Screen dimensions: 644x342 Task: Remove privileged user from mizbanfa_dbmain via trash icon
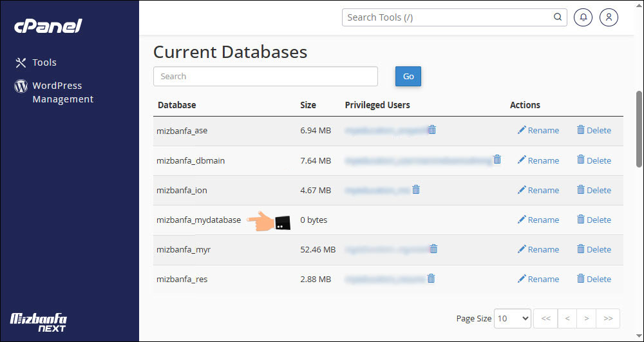coord(497,160)
